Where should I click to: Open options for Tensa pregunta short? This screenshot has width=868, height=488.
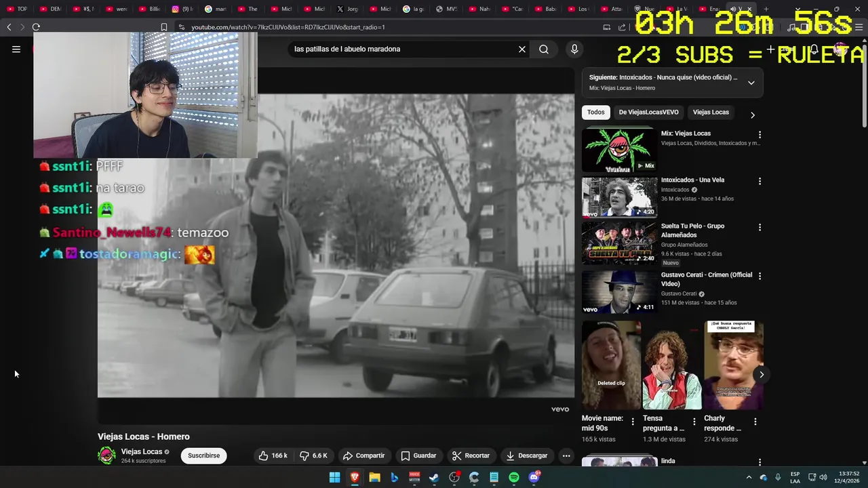pyautogui.click(x=694, y=422)
